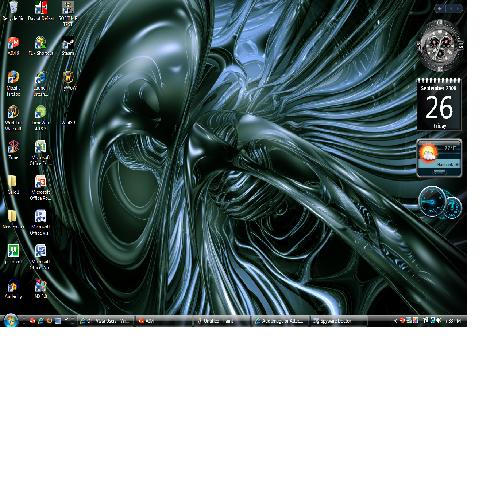
Task: Launch Internet Explorer from the Quick Launch bar
Action: 41,321
